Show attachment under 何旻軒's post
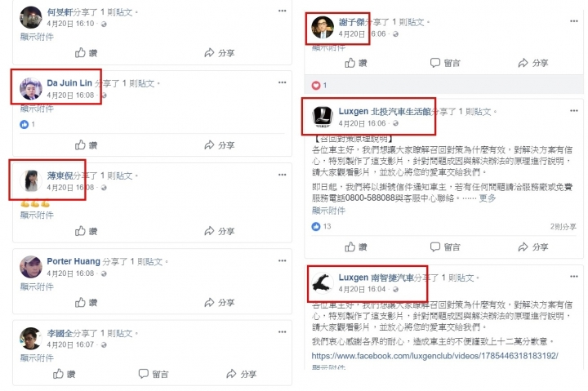 click(37, 37)
